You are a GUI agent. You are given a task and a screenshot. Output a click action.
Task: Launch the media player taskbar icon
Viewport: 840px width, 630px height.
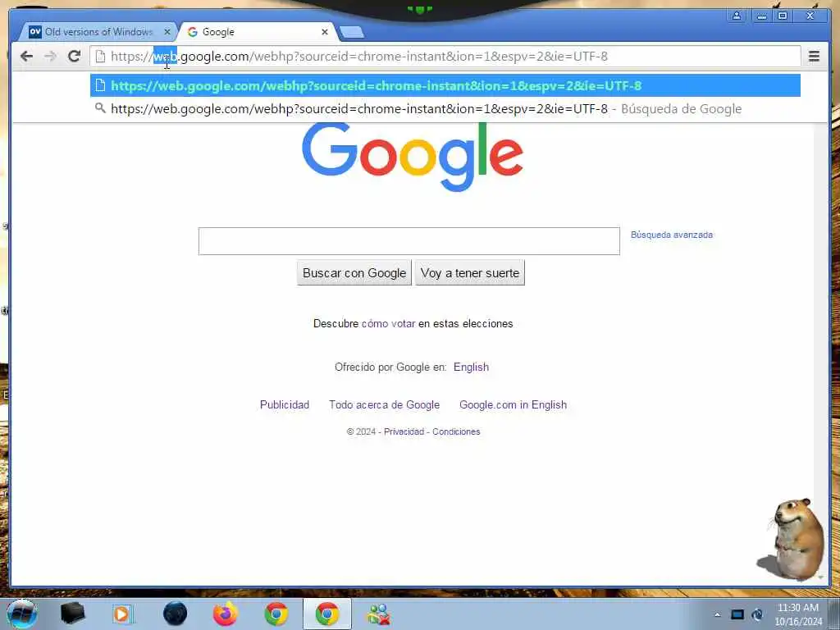click(122, 614)
